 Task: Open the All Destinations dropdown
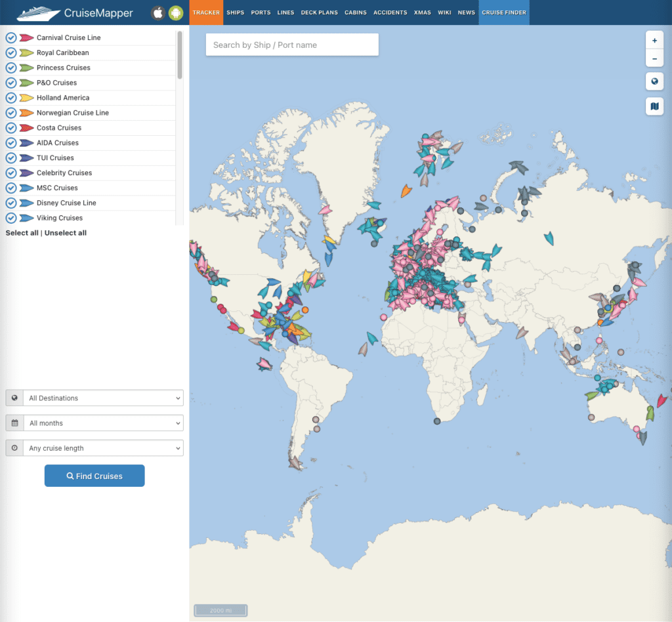(103, 398)
